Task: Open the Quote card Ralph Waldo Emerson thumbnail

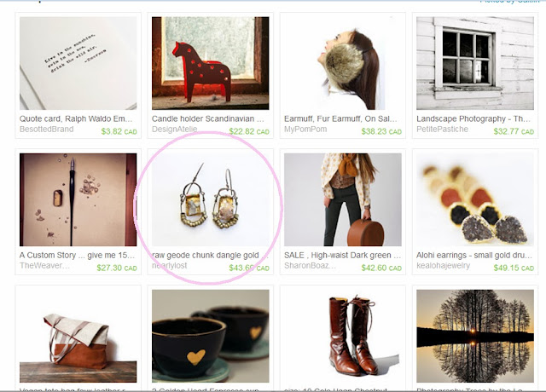Action: [78, 63]
